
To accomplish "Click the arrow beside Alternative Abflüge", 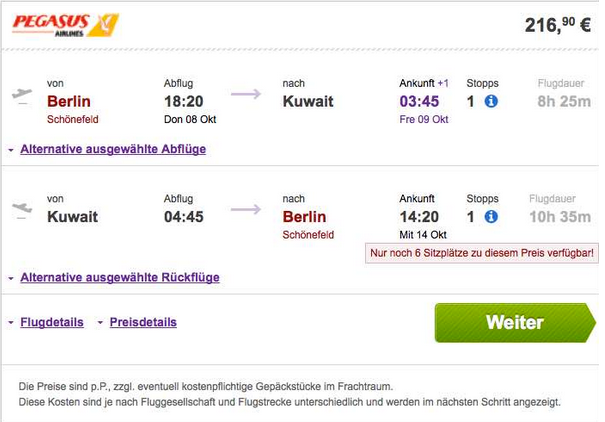I will click(11, 150).
